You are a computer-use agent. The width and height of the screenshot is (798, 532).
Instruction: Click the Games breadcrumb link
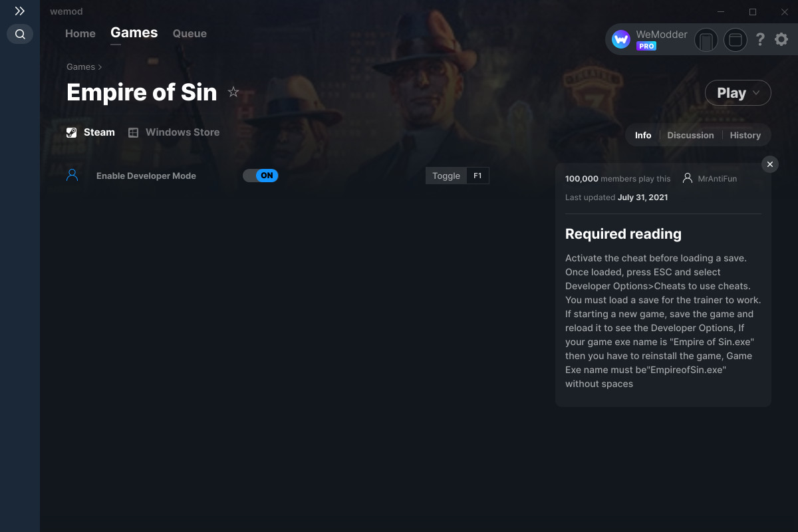click(80, 66)
